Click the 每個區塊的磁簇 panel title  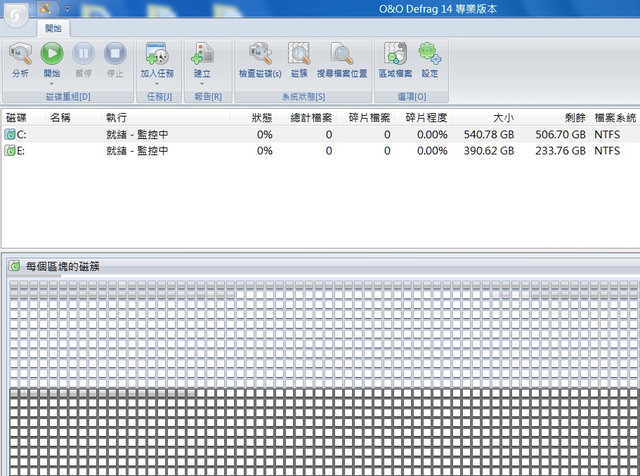click(x=62, y=267)
